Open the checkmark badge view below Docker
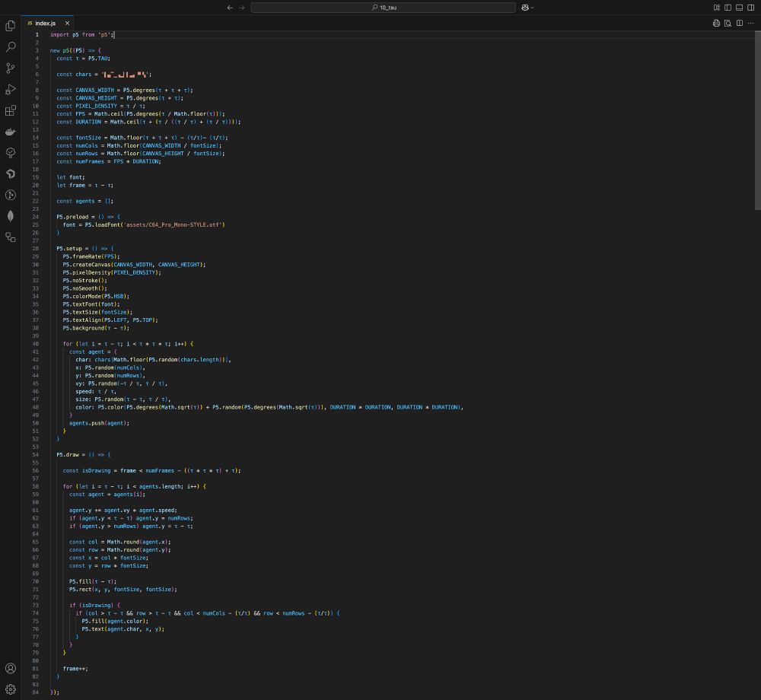The height and width of the screenshot is (700, 761). click(x=10, y=153)
